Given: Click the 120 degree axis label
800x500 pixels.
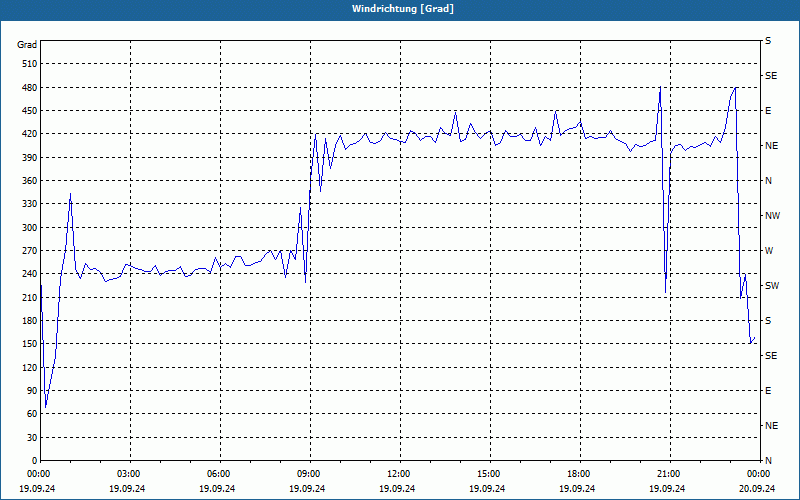Looking at the screenshot, I should pos(30,367).
